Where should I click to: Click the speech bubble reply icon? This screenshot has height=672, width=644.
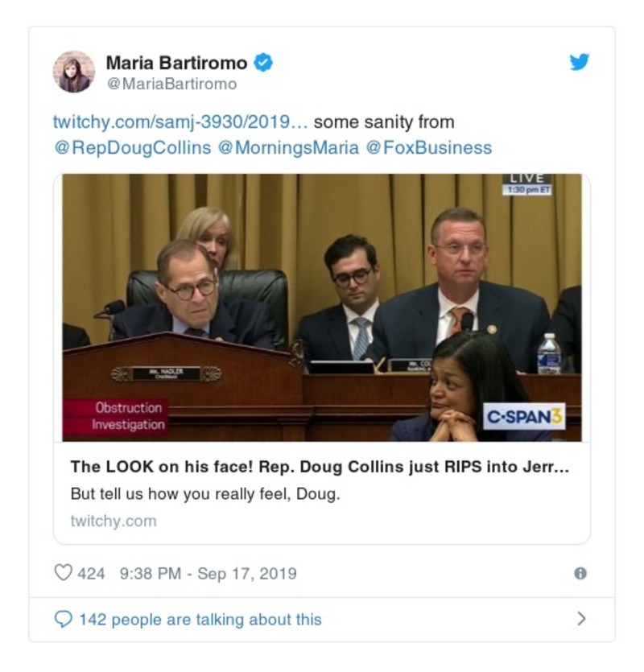point(64,619)
